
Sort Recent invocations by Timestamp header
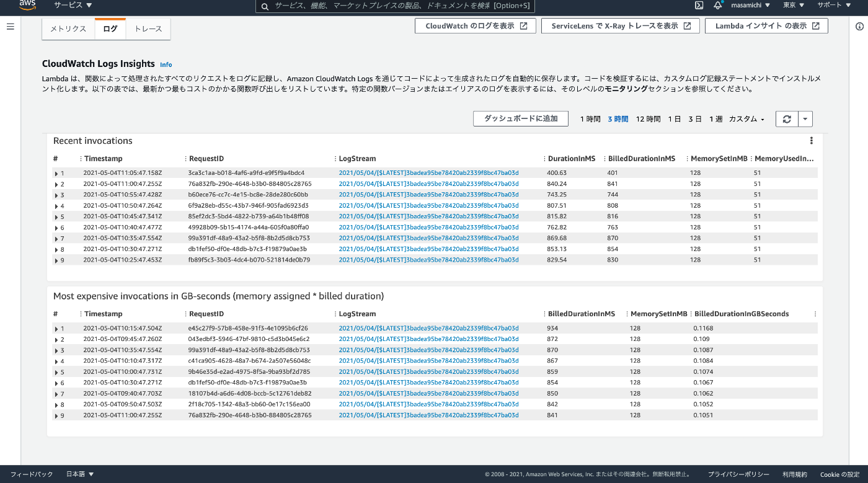tap(104, 159)
